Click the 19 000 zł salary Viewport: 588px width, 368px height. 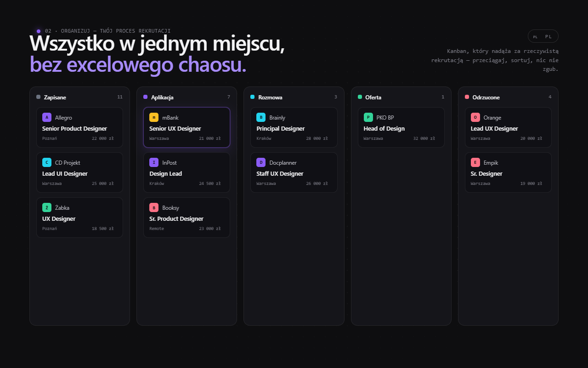click(531, 184)
